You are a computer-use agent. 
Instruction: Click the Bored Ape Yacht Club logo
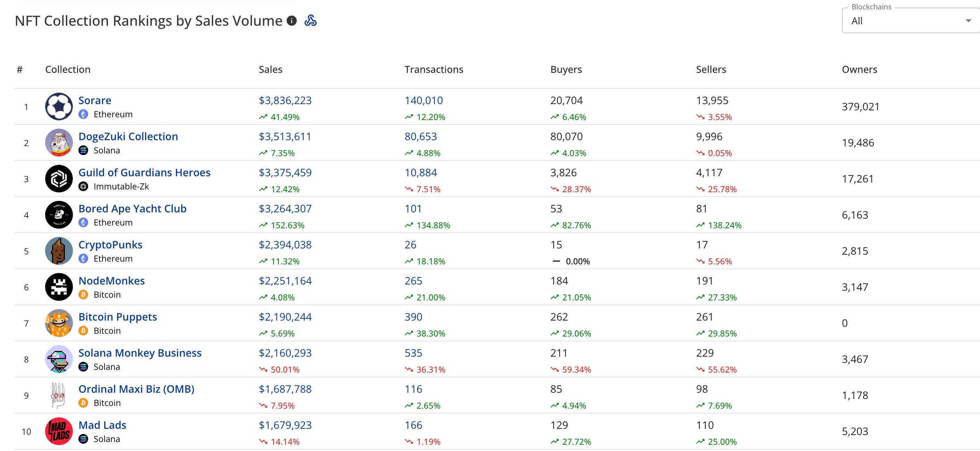point(59,215)
